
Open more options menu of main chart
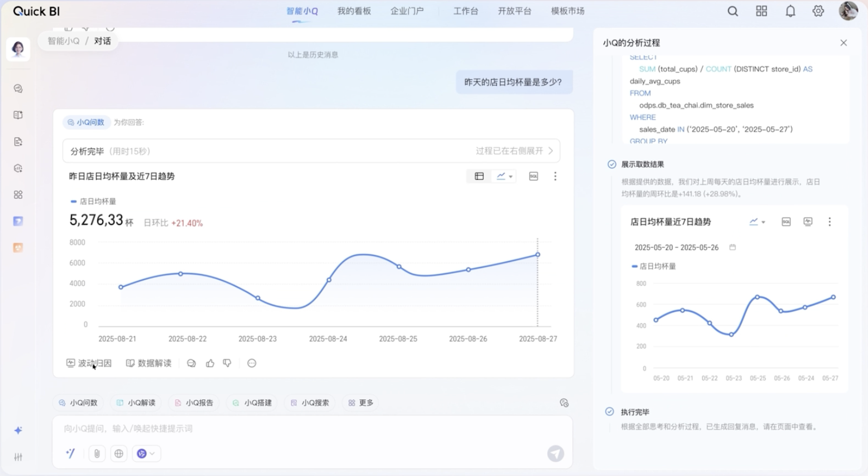click(555, 176)
